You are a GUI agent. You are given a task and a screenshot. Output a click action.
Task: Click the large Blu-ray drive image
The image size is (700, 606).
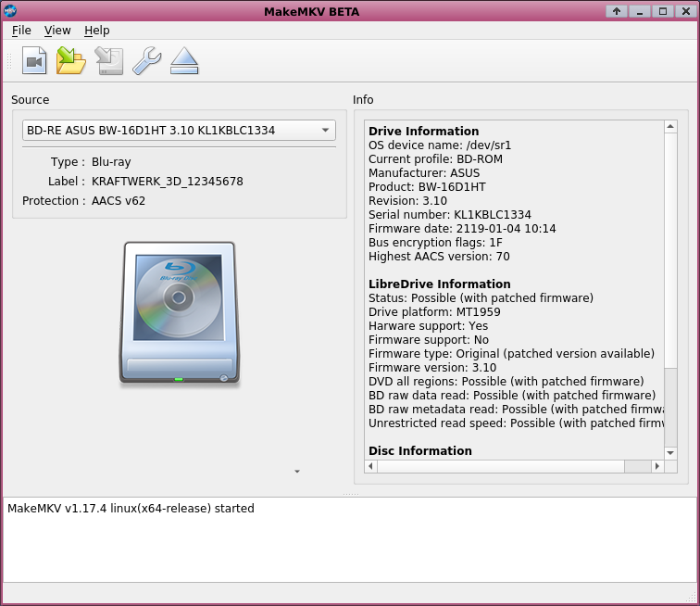click(x=179, y=312)
